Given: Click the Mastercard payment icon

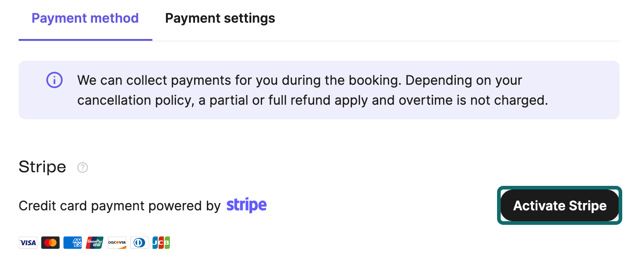Looking at the screenshot, I should [50, 243].
